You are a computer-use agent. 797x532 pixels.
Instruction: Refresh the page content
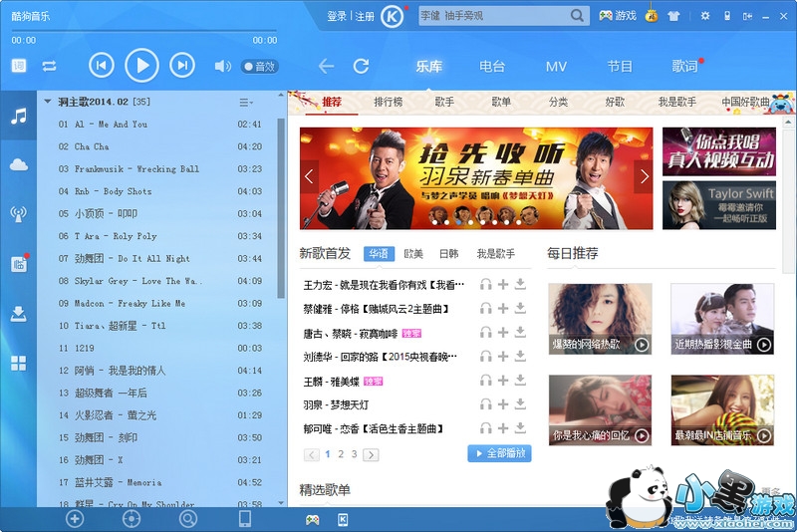point(361,66)
